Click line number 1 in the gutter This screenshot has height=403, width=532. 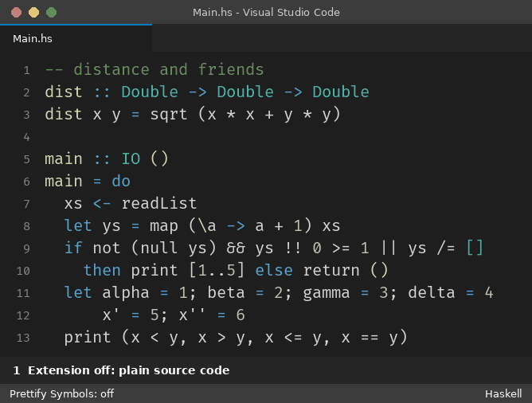click(x=26, y=70)
